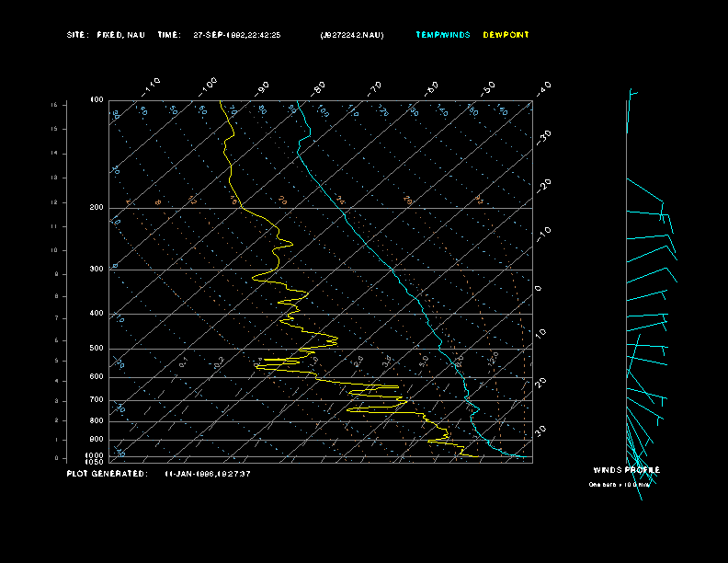
Task: Click the 0 temperature label on right axis
Action: [x=539, y=289]
